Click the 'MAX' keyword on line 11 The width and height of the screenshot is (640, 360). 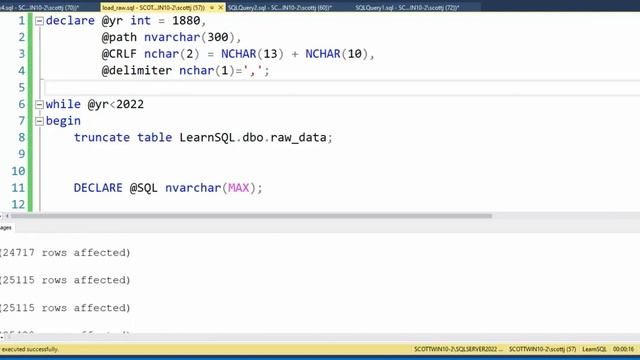click(x=239, y=188)
